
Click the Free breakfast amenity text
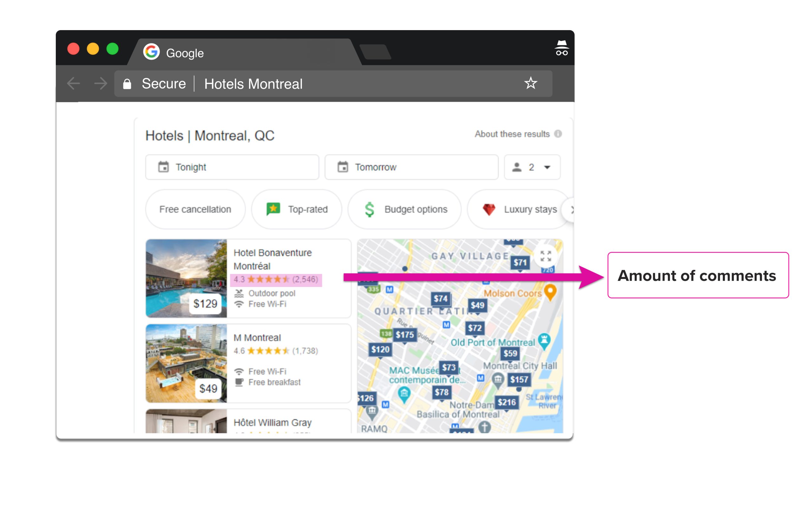click(x=274, y=382)
